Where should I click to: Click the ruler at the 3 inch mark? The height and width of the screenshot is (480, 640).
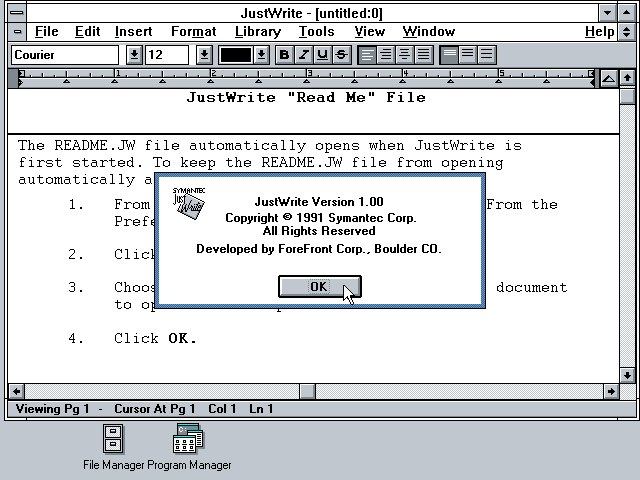click(x=307, y=74)
